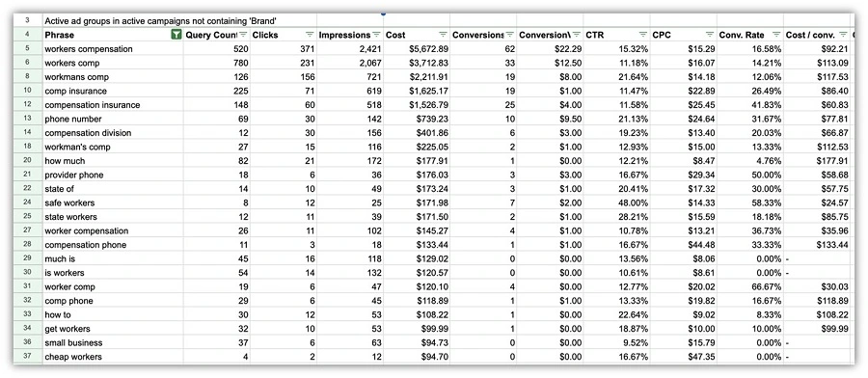Open filter dropdown for Query Count column

tap(243, 35)
